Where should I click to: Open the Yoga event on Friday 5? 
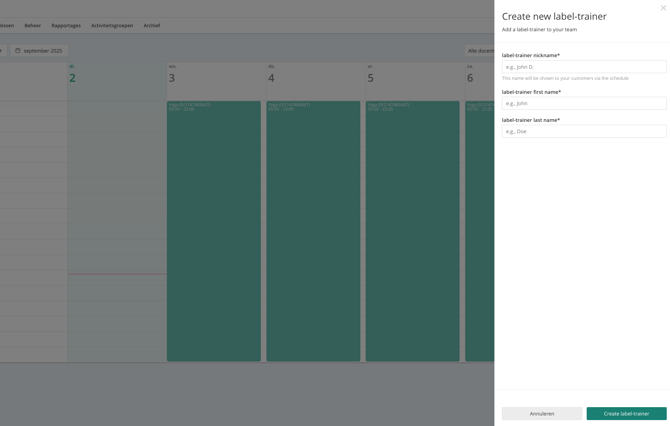click(x=412, y=231)
